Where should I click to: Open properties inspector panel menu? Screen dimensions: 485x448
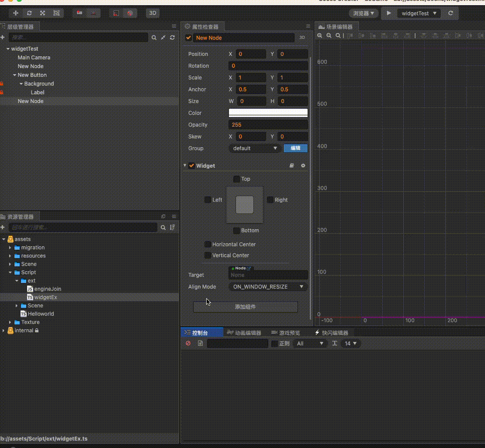coord(308,26)
